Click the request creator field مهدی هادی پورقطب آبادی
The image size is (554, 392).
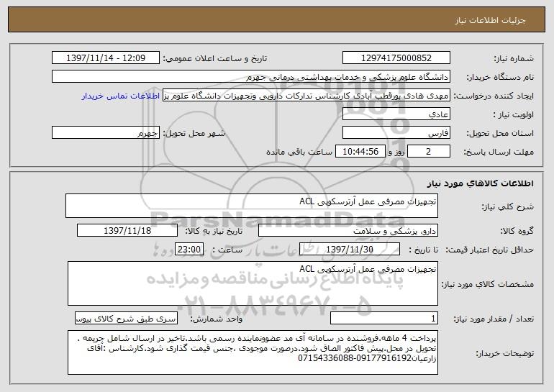[x=306, y=96]
